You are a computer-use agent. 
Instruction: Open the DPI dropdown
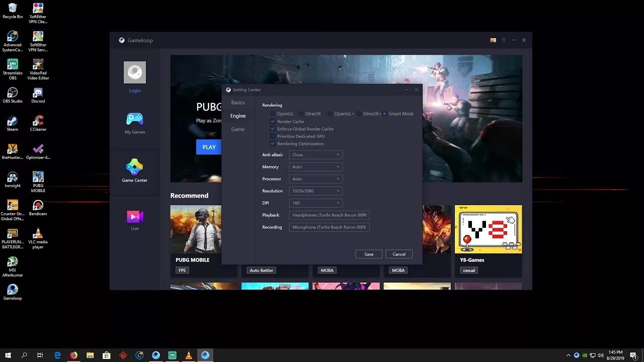coord(316,203)
